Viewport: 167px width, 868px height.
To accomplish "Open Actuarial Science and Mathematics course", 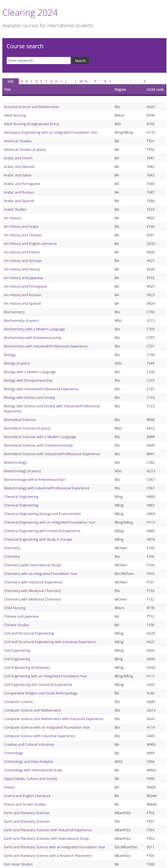I will pos(32,107).
